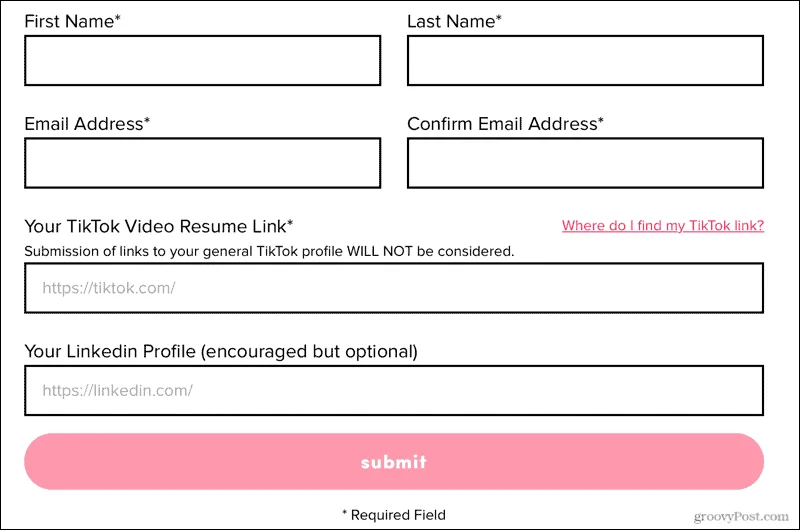Click the 'First Name*' label
The width and height of the screenshot is (800, 530).
[72, 21]
